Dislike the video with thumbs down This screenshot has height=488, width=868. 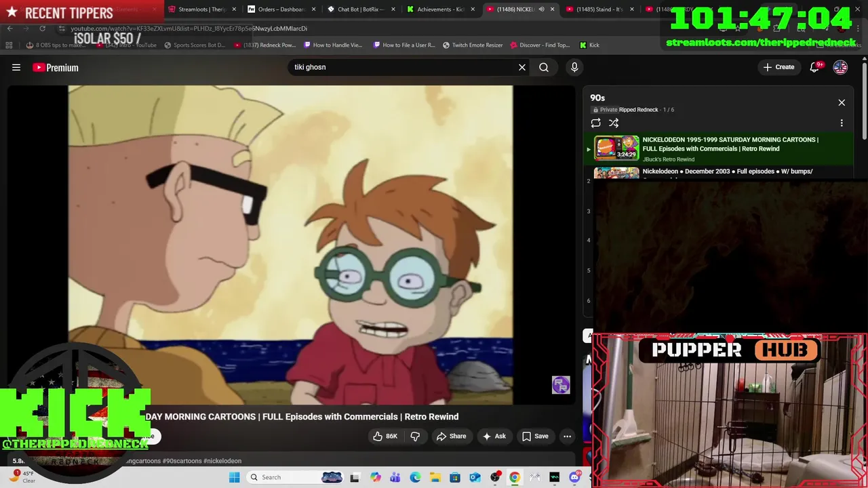tap(415, 436)
